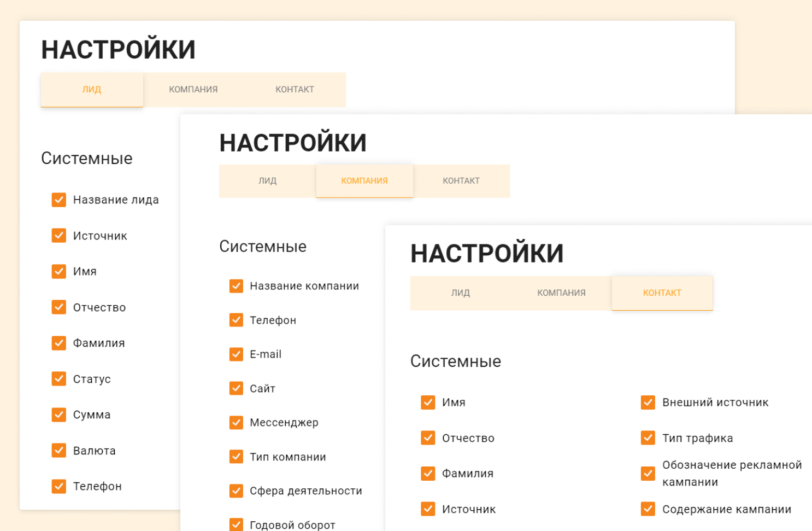Uncheck the Название лида checkbox

pyautogui.click(x=59, y=200)
